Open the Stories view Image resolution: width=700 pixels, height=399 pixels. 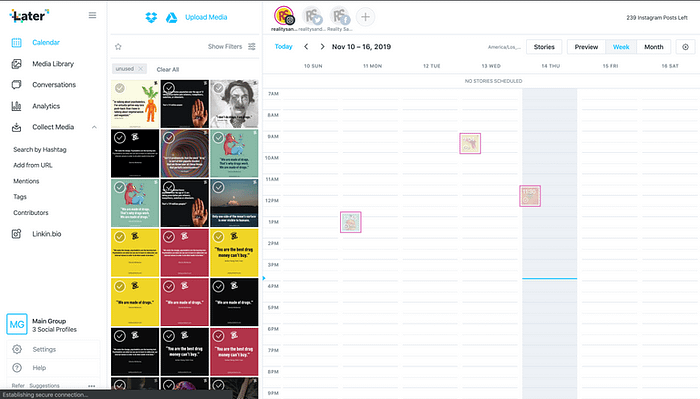tap(544, 47)
